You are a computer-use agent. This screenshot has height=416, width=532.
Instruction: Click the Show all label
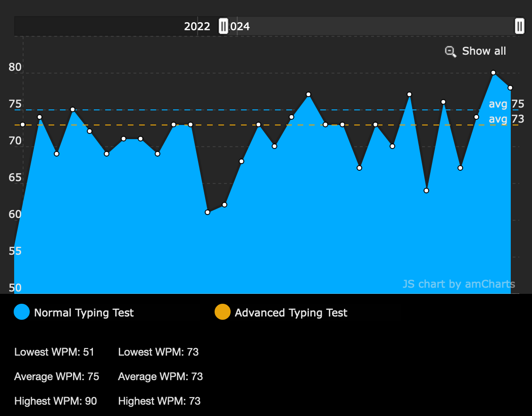[484, 51]
